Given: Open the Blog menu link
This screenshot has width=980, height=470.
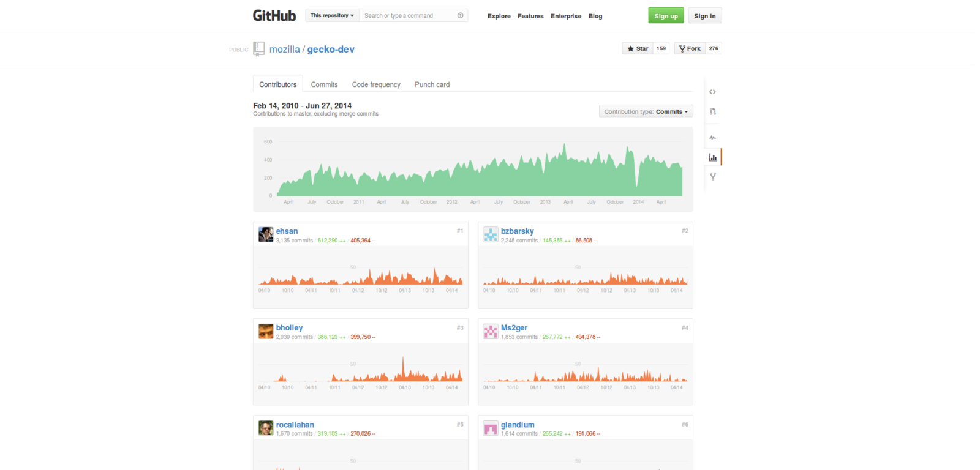Looking at the screenshot, I should point(595,16).
